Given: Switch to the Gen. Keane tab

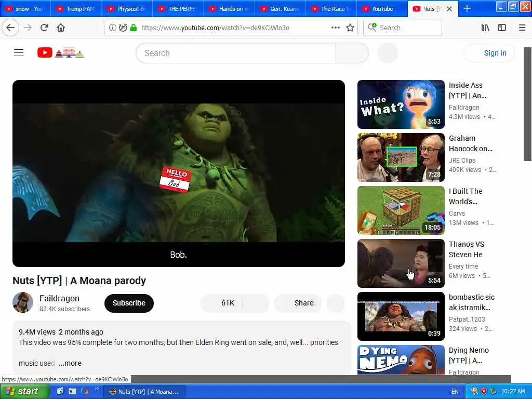Looking at the screenshot, I should coord(280,9).
